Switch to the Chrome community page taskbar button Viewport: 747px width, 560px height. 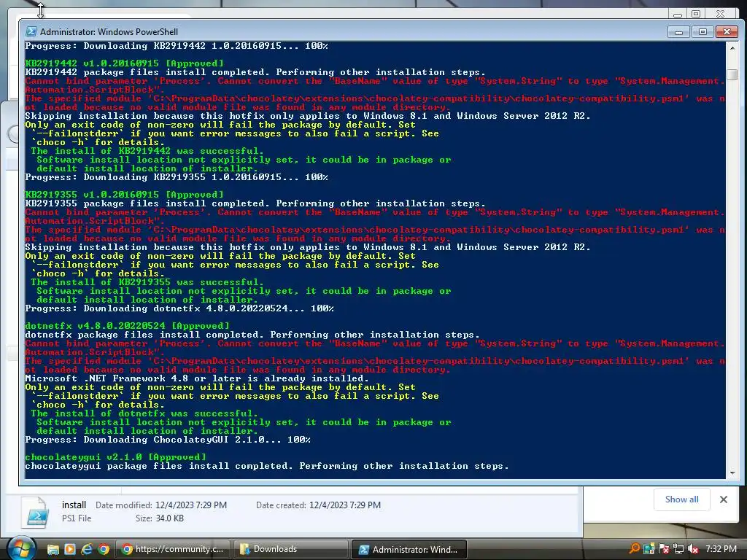[172, 549]
